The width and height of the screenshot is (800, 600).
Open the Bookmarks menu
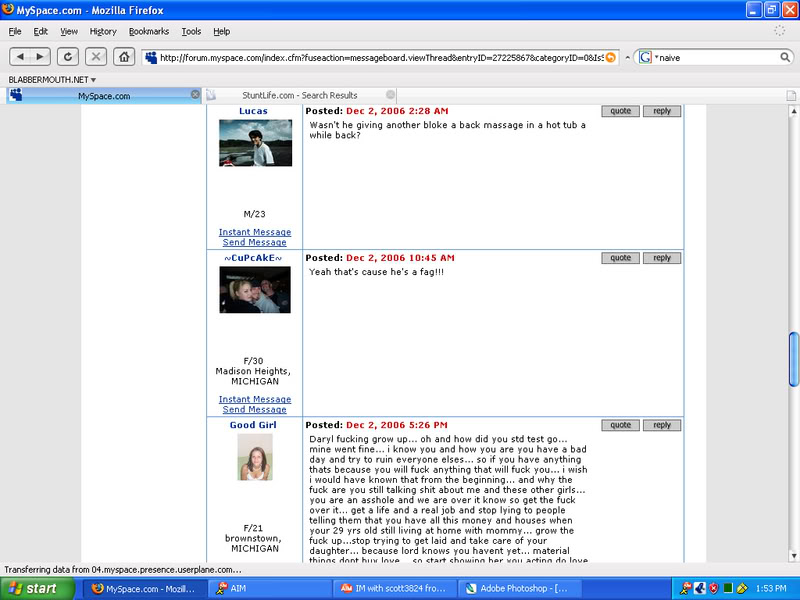click(148, 31)
